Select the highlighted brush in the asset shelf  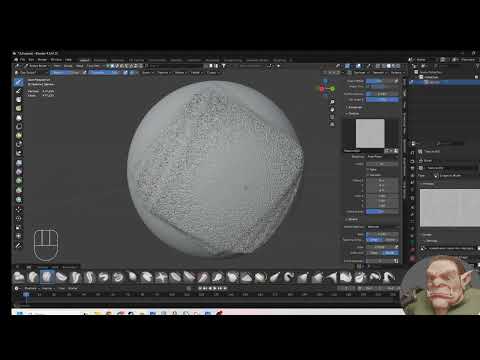[x=47, y=277]
